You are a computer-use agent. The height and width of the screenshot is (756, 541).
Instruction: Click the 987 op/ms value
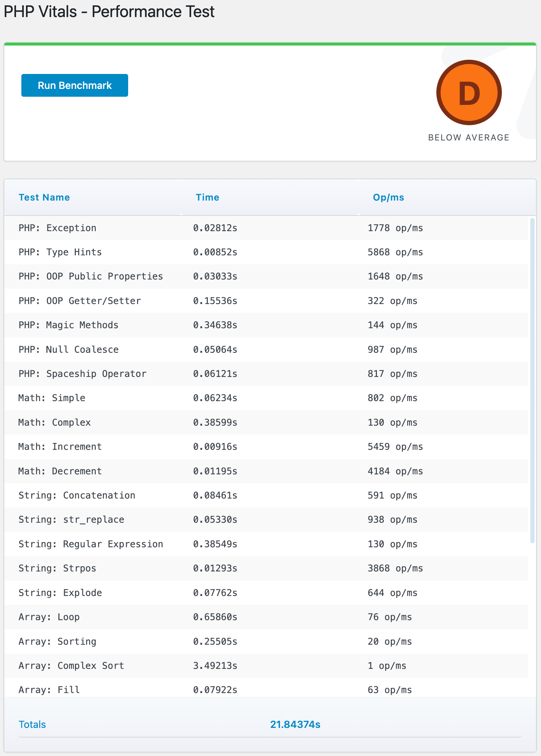tap(393, 350)
